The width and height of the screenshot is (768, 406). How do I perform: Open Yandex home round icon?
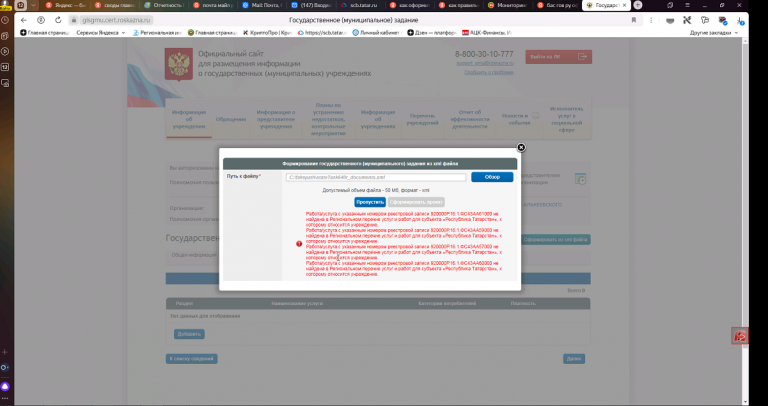(x=41, y=20)
